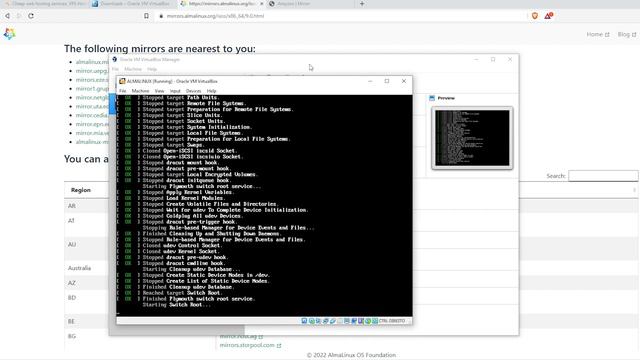Open the Brave Shields lion icon

coord(535,16)
